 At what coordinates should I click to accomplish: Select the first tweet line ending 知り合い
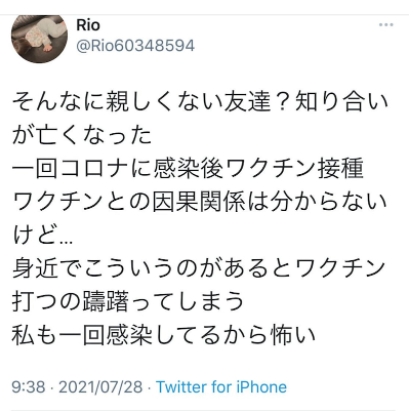coord(200,102)
